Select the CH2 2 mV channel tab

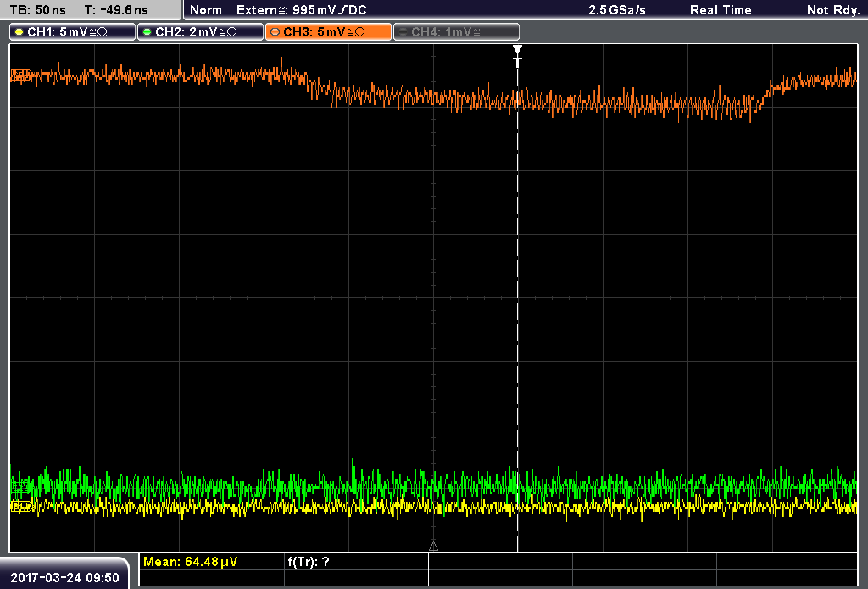tap(200, 32)
